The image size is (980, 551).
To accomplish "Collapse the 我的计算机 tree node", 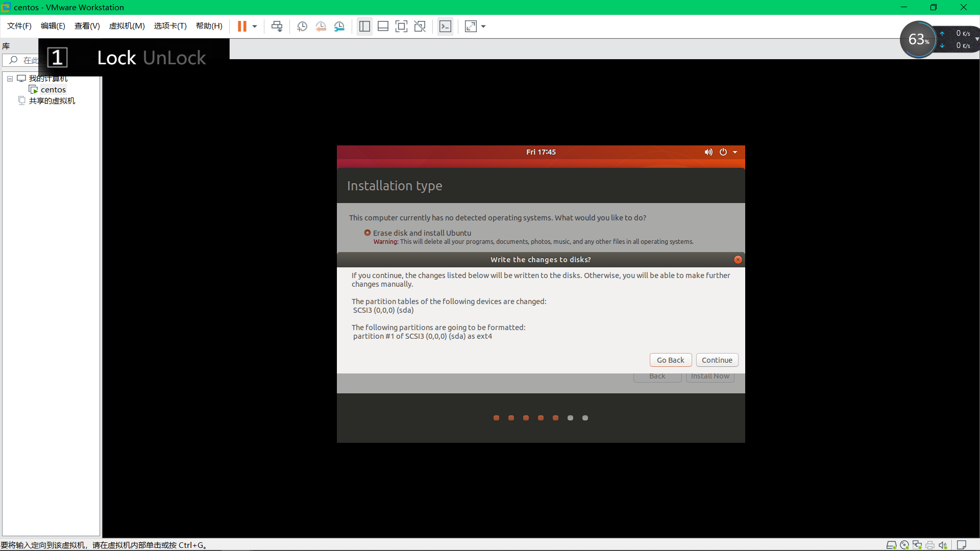I will pyautogui.click(x=10, y=79).
